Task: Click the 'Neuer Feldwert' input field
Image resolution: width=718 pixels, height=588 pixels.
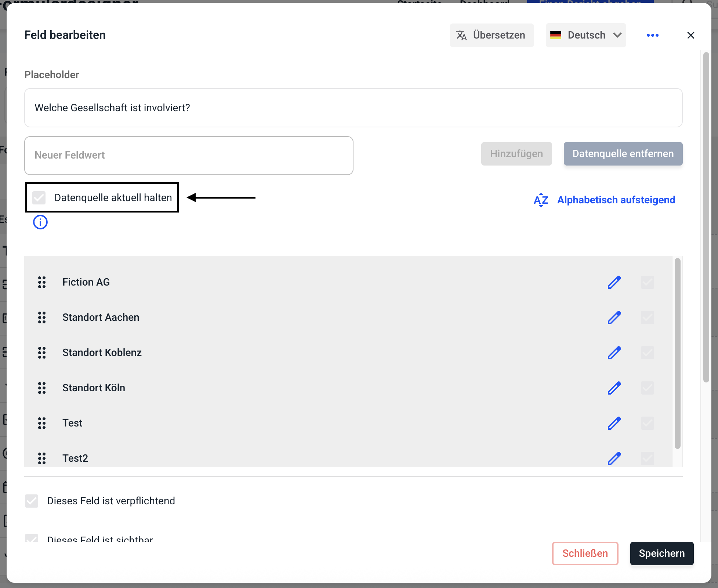Action: click(x=189, y=156)
